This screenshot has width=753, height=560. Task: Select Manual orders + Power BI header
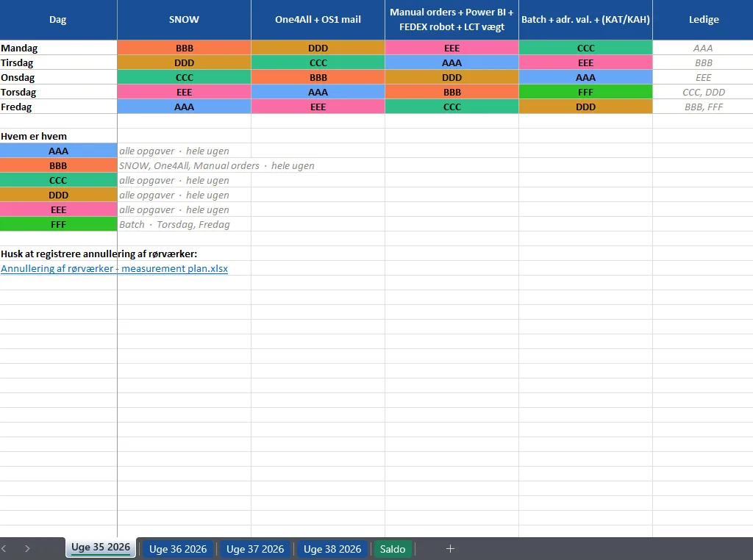pyautogui.click(x=452, y=20)
